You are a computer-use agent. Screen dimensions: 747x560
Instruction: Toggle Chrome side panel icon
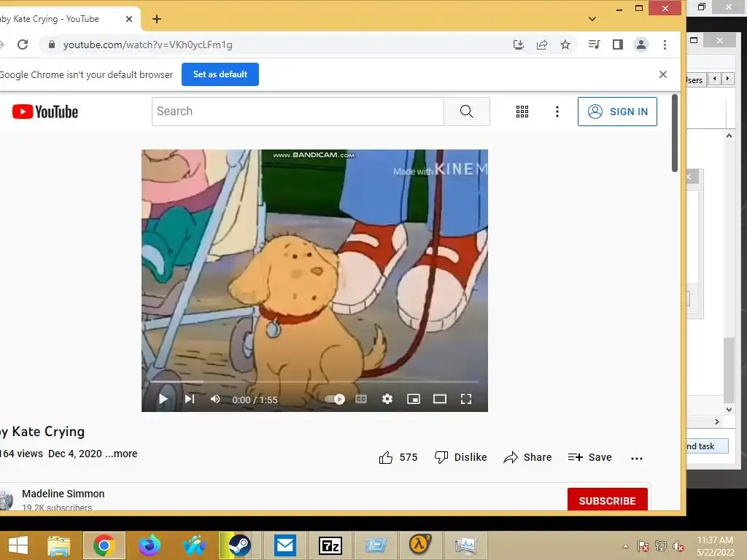point(617,44)
